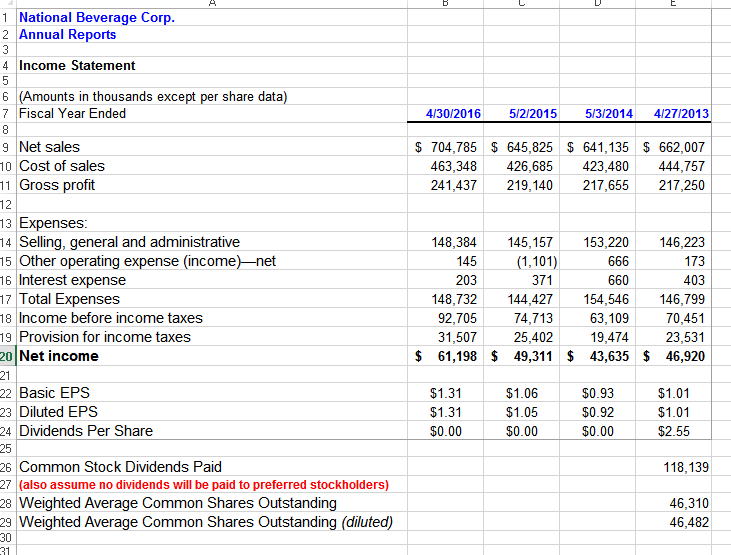The width and height of the screenshot is (731, 555).
Task: Click Selling, general and administrative label
Action: 129,242
